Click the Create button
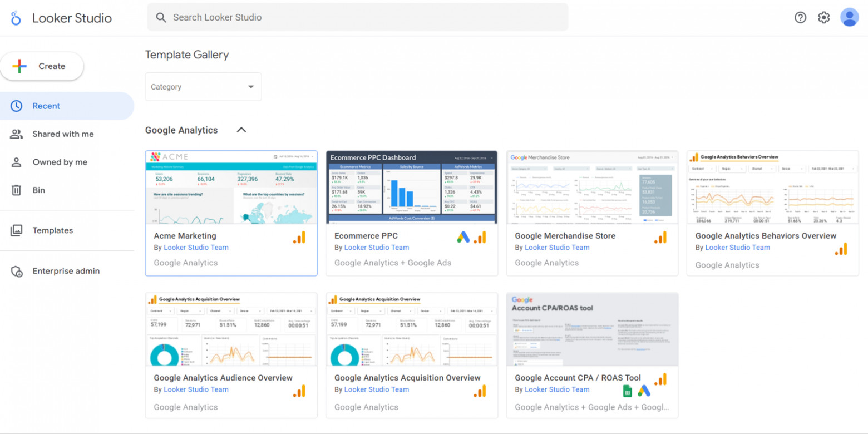This screenshot has width=868, height=434. coord(42,66)
